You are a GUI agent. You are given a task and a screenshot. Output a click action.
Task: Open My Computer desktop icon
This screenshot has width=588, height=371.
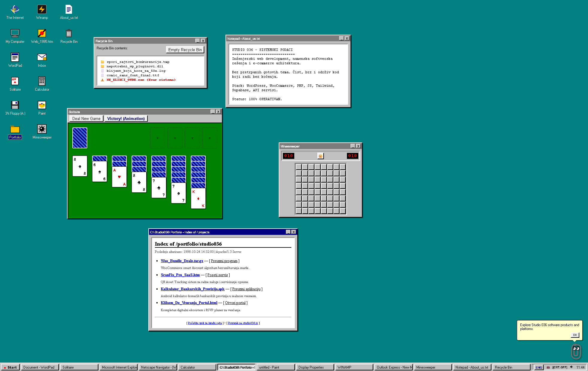[15, 36]
